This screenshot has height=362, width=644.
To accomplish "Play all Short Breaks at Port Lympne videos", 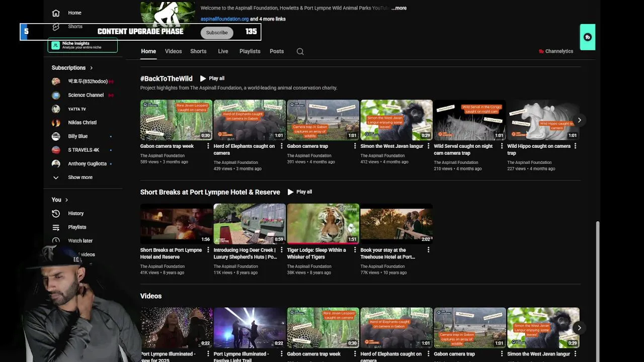I will pos(299,192).
